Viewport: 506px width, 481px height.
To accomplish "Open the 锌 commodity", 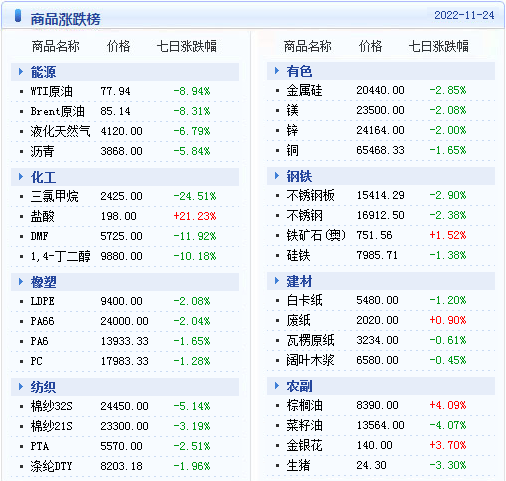I will (292, 130).
